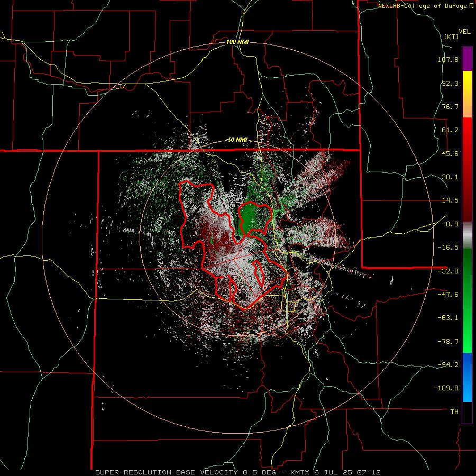This screenshot has height=476, width=476.
Task: Click the yellow-orange segment of velocity scale
Action: tap(467, 94)
